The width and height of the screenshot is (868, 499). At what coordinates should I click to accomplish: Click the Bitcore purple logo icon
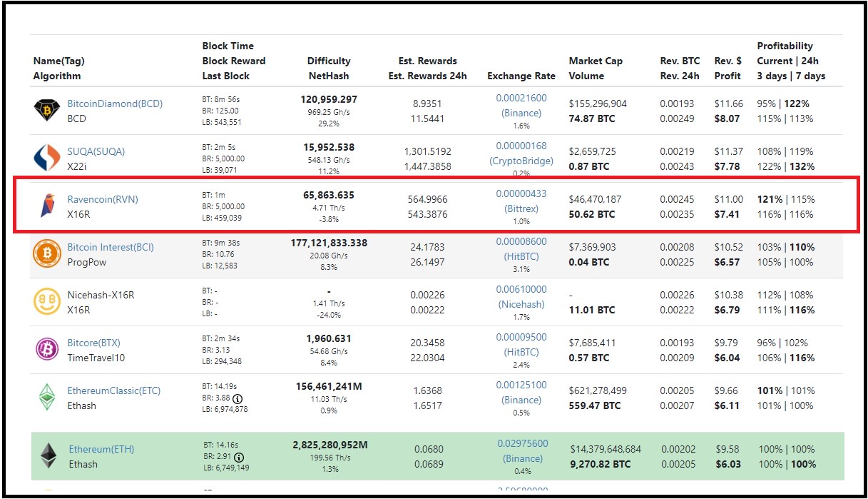47,350
